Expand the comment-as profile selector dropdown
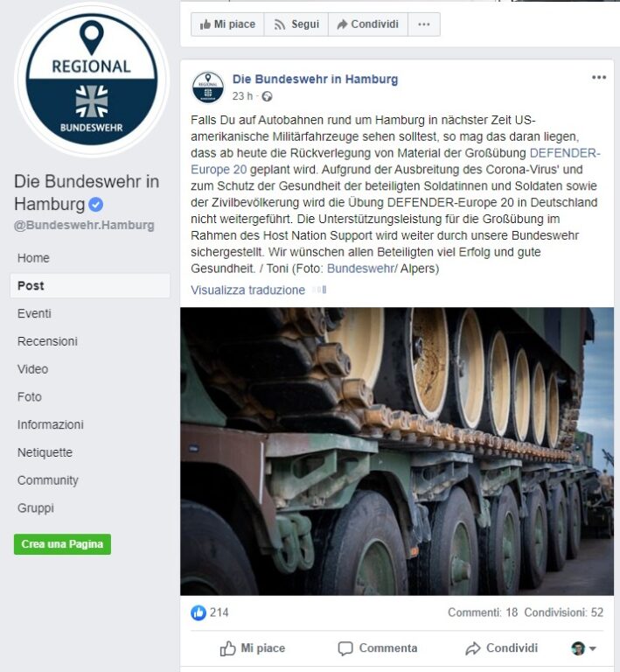The width and height of the screenshot is (620, 672). 584,648
